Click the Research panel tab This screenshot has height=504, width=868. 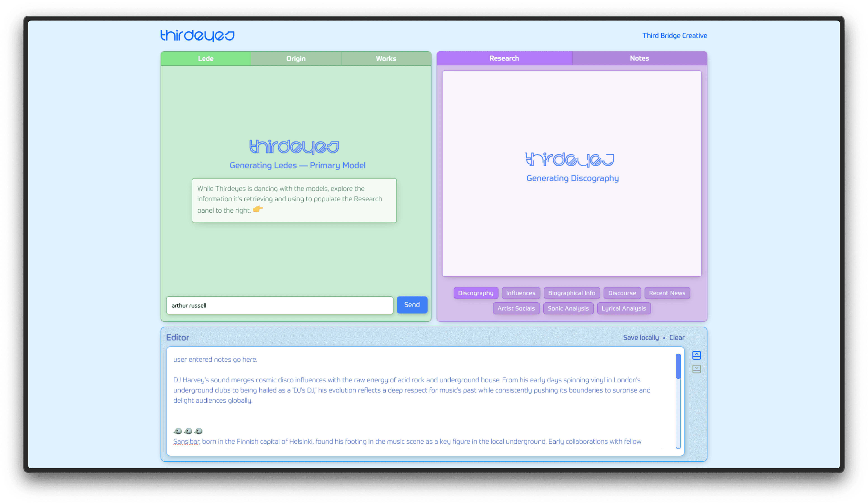tap(504, 58)
